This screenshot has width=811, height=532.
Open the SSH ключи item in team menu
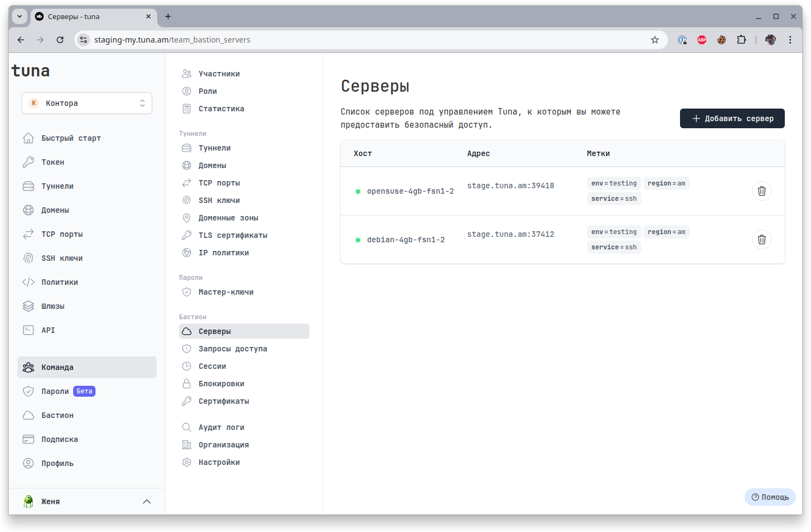[x=219, y=200]
